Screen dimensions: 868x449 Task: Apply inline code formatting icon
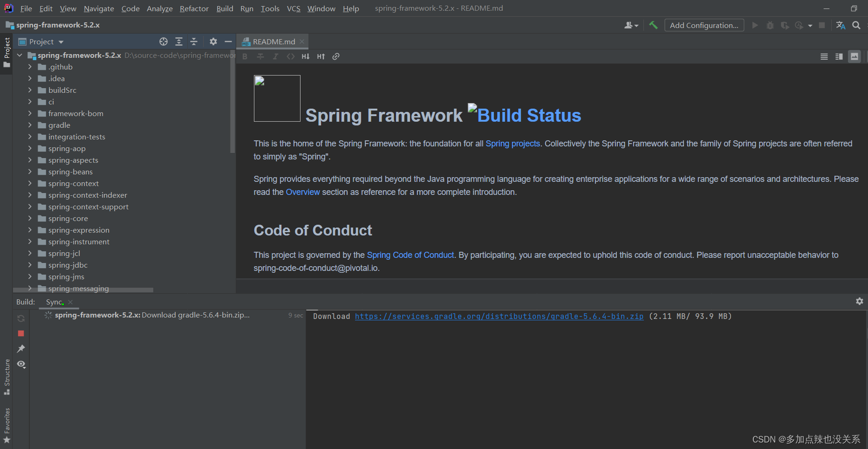point(291,56)
